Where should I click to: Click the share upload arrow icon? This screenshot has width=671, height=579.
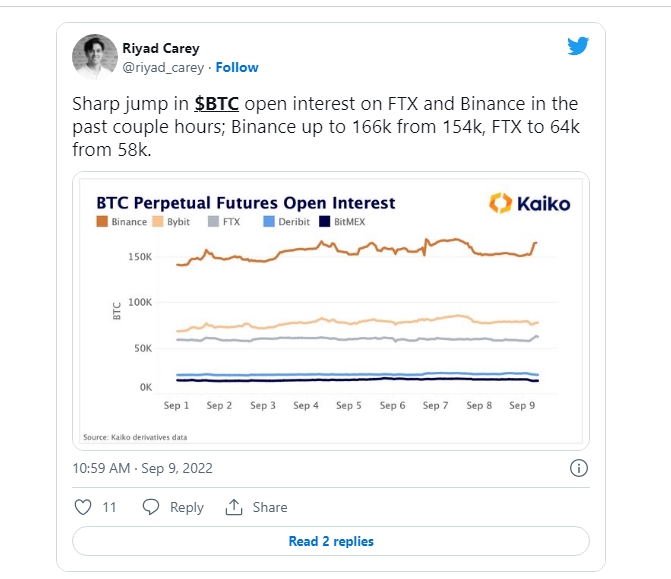[234, 507]
